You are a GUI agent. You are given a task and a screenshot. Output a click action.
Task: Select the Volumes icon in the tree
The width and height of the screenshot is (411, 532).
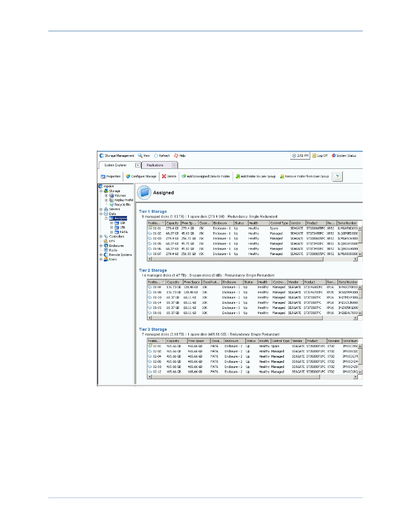click(x=112, y=196)
